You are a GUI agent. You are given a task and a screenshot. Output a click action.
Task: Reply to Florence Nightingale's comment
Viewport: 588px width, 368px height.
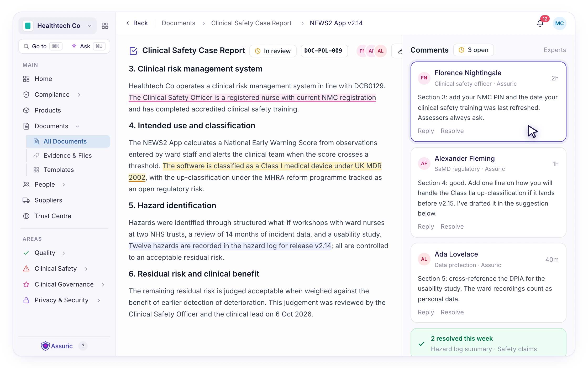(426, 131)
